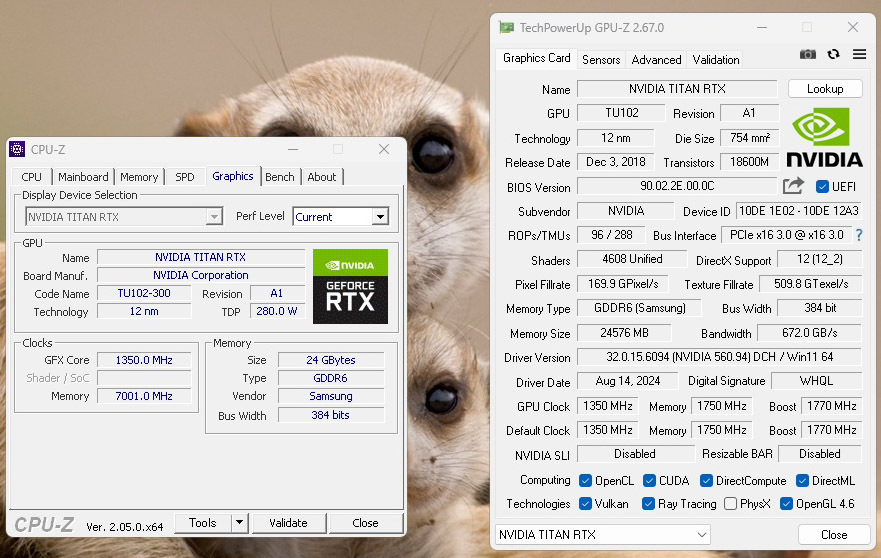Screen dimensions: 881x558
Task: Toggle the Ray Tracing checkbox
Action: (x=648, y=503)
